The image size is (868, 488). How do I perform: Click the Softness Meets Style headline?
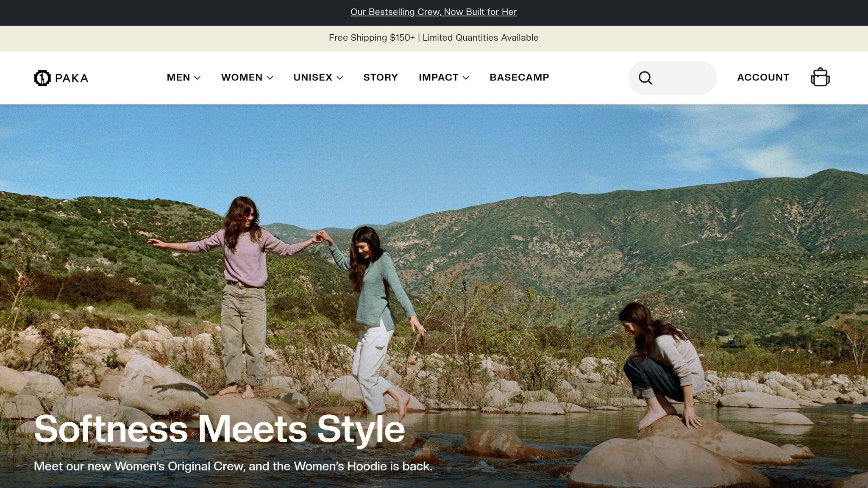219,429
